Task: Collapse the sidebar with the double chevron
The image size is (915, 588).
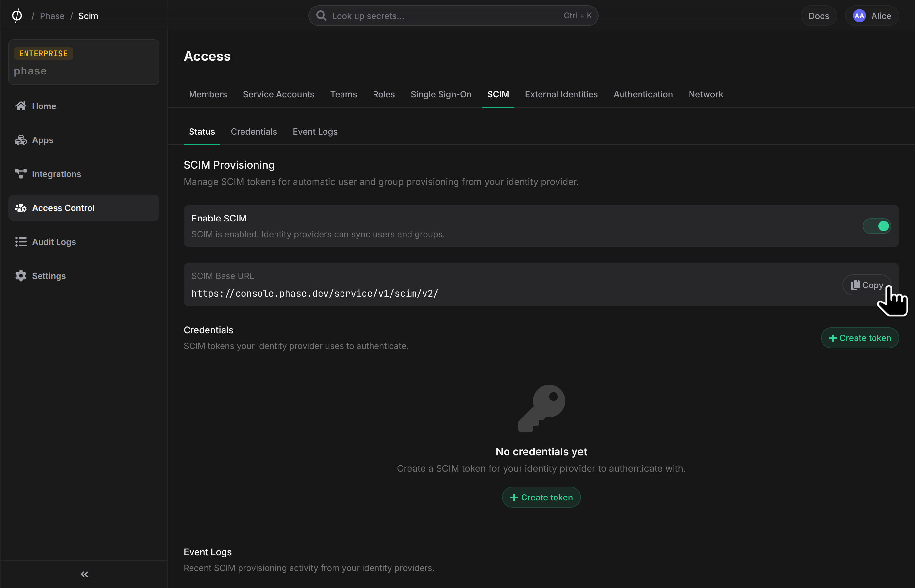Action: tap(84, 574)
